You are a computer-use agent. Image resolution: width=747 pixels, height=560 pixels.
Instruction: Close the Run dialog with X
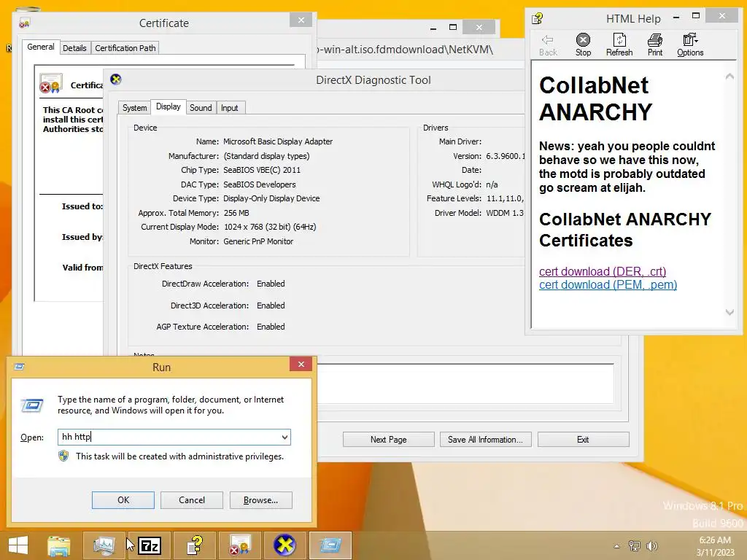pos(301,365)
